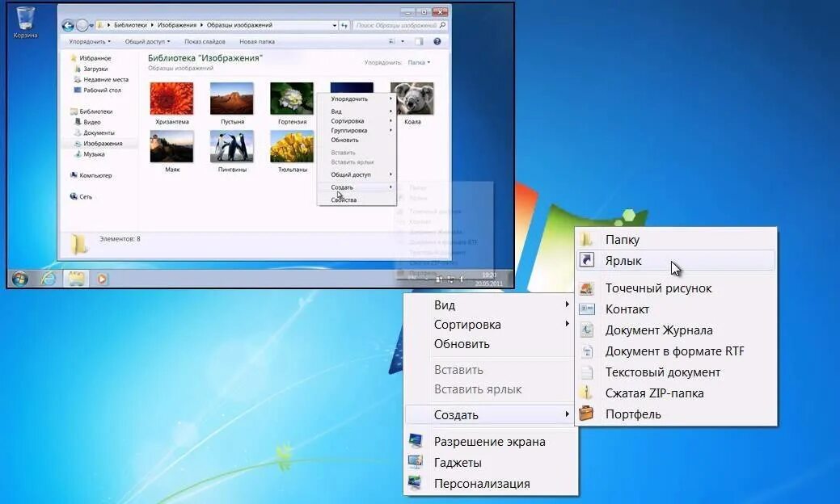Click the magnifier icon in Explorer search box

(x=442, y=25)
